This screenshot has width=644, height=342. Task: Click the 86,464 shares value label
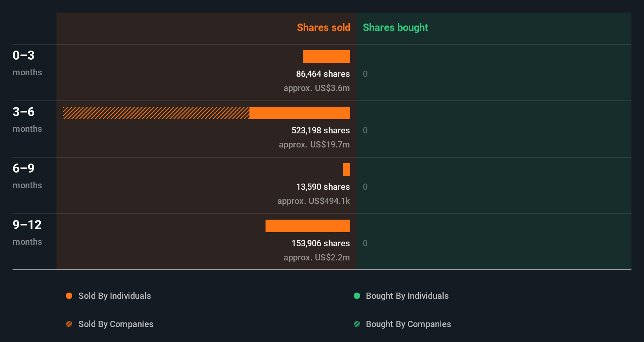tap(323, 74)
